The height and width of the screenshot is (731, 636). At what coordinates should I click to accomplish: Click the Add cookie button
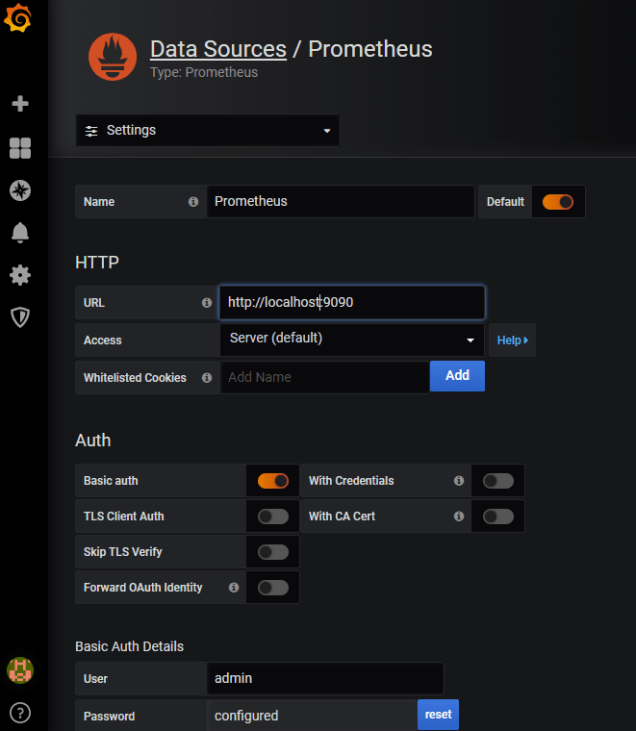(457, 376)
